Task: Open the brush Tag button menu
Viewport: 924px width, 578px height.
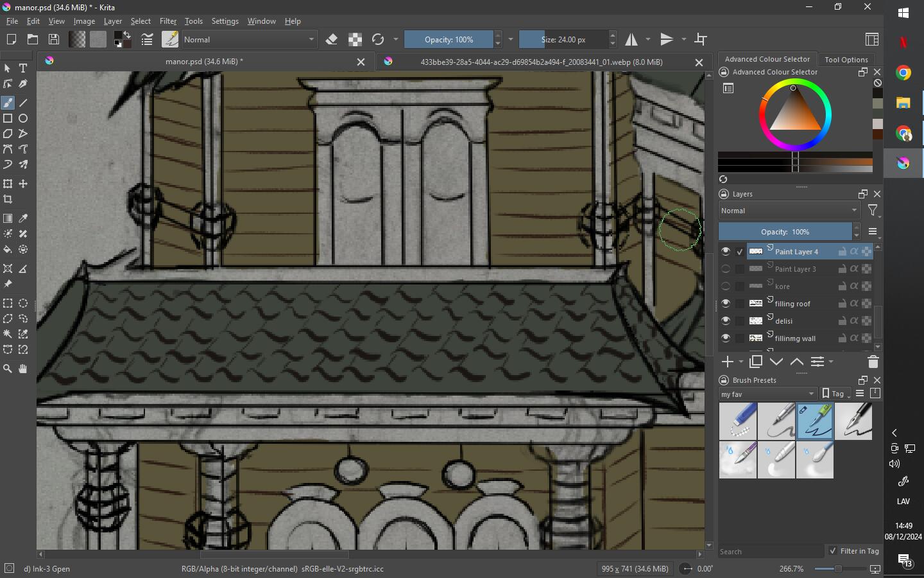Action: click(836, 394)
